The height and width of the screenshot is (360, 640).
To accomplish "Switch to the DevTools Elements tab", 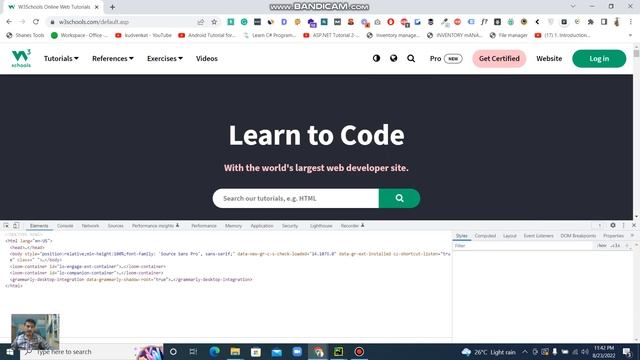I will point(39,226).
